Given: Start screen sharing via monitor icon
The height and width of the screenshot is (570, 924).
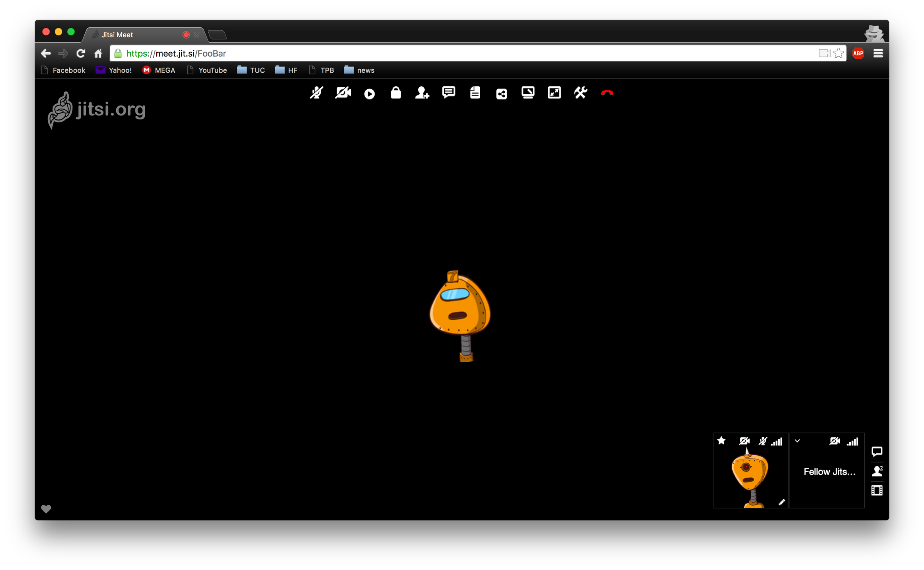Looking at the screenshot, I should coord(528,93).
